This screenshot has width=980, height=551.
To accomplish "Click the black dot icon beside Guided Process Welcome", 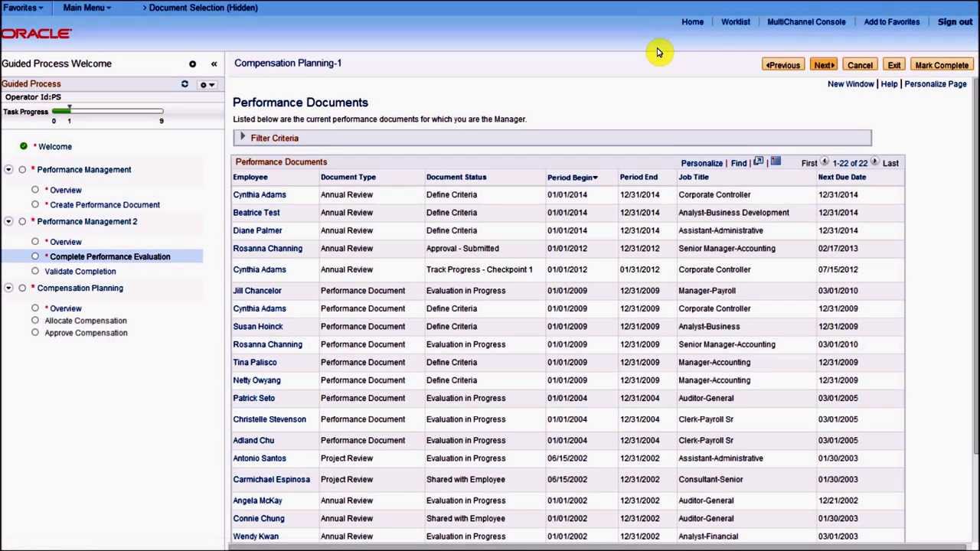I will click(x=192, y=64).
